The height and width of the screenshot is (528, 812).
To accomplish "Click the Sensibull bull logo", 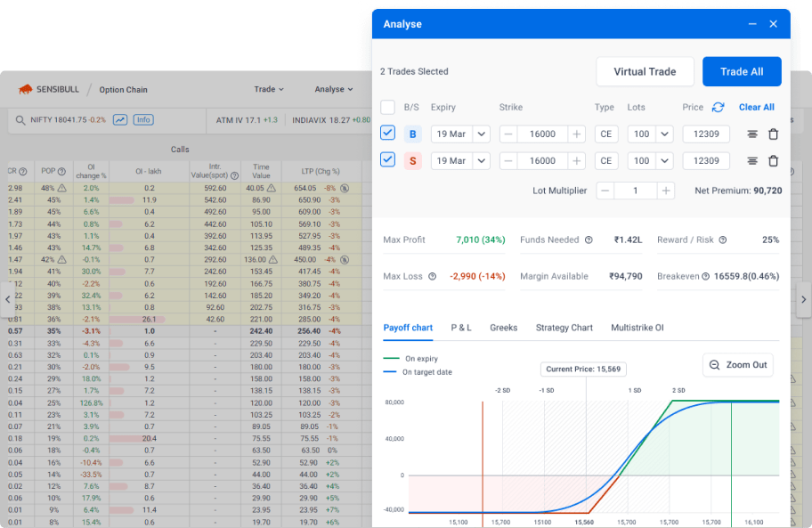I will 27,89.
